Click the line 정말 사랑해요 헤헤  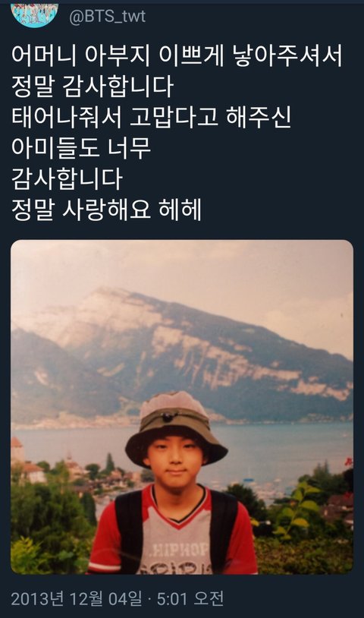[106, 209]
